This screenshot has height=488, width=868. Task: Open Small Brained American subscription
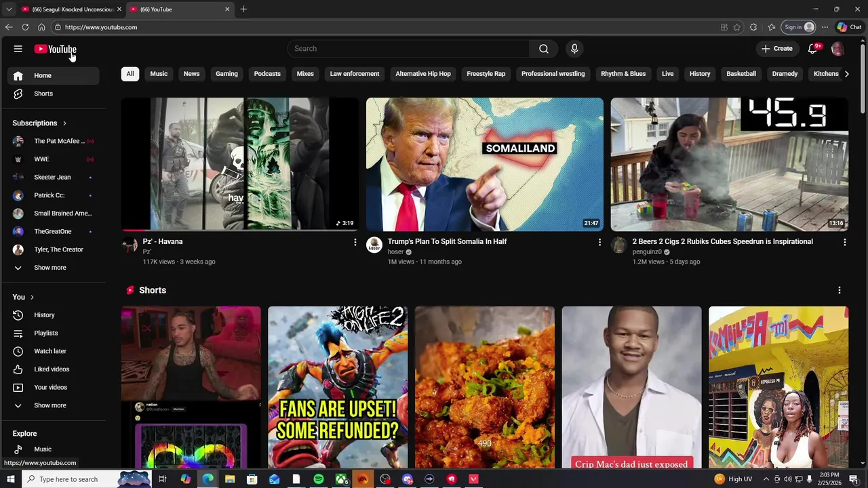point(54,213)
